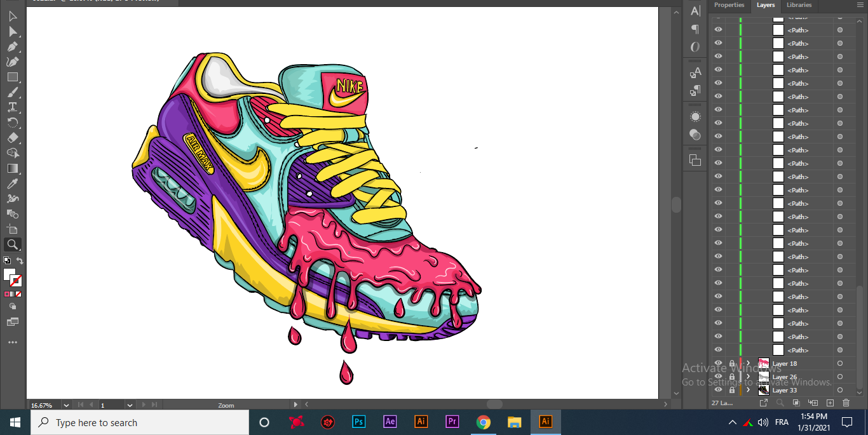Expand Layer 26 contents

tap(748, 377)
